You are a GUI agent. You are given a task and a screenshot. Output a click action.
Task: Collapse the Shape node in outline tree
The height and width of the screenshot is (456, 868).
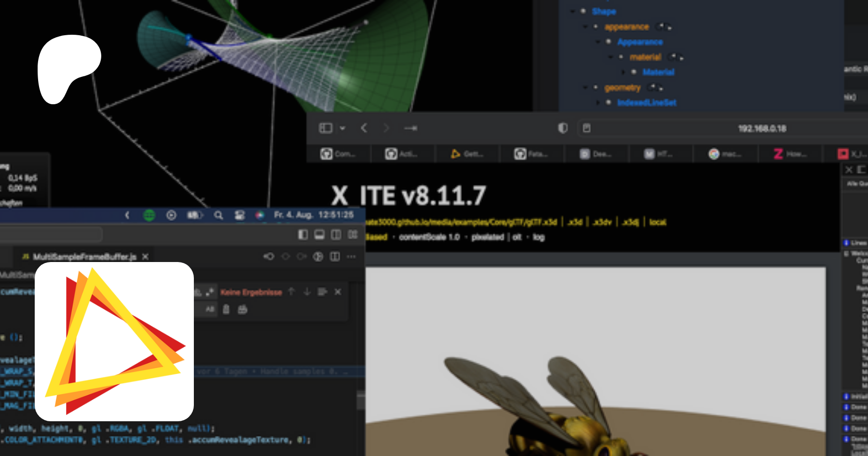572,11
